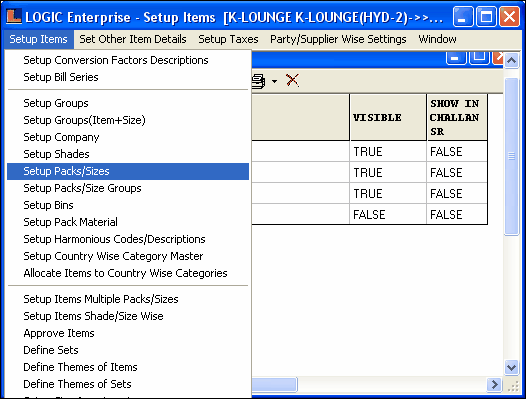Click the red X delete icon
Viewport: 526px width, 399px height.
click(x=292, y=81)
